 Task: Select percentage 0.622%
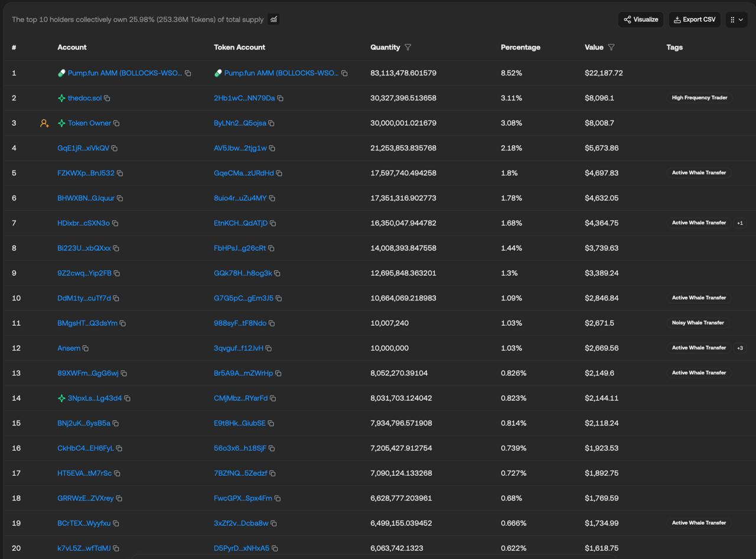(x=513, y=548)
